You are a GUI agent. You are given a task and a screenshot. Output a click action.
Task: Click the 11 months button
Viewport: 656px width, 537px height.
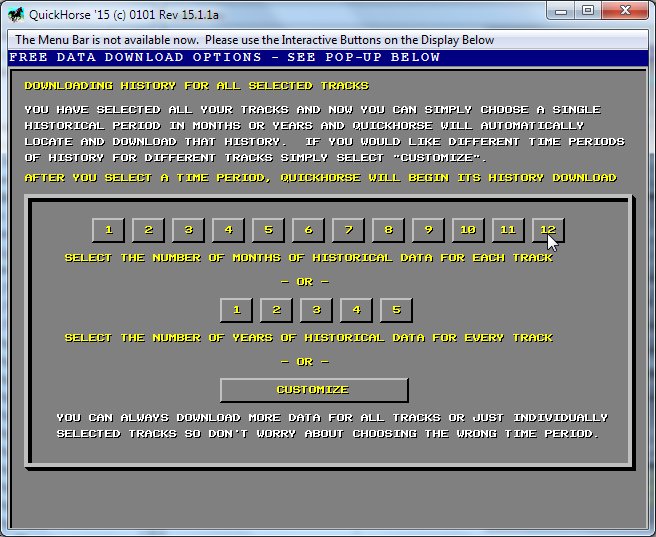pyautogui.click(x=508, y=230)
